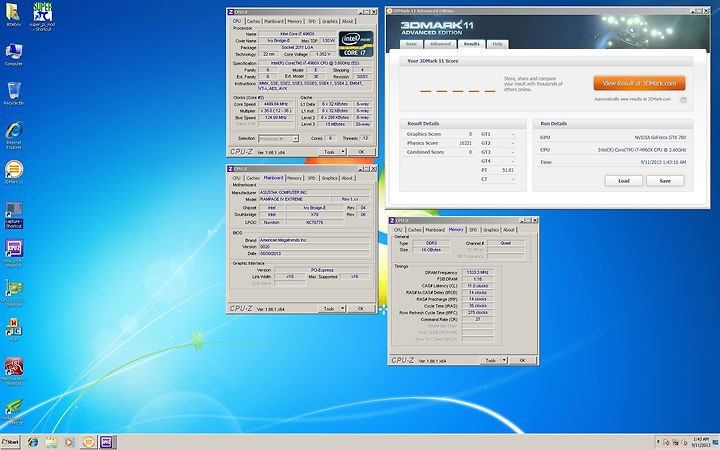Click OK in the CPU-Z Memory window
720x450 pixels.
(x=522, y=360)
